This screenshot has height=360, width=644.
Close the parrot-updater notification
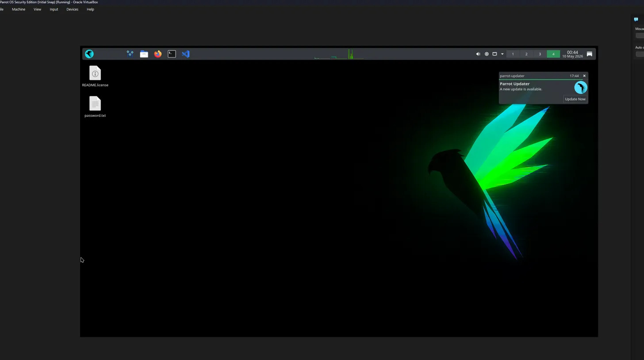584,76
